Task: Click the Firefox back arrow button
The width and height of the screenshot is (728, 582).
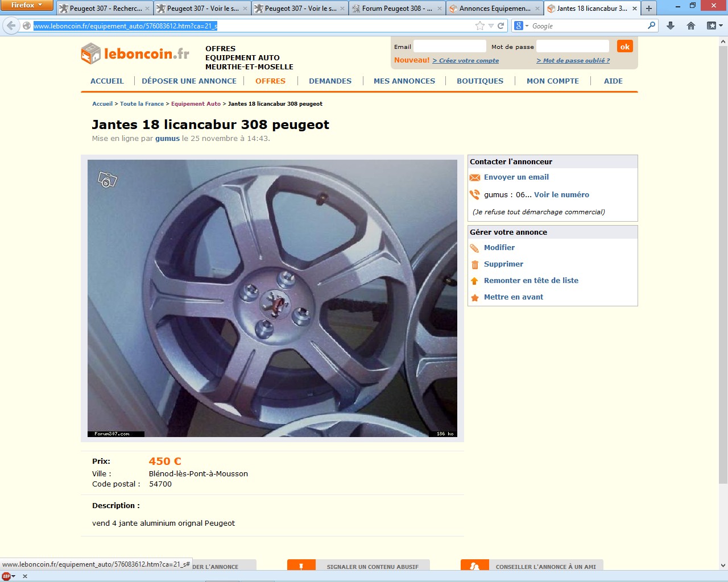Action: coord(11,26)
